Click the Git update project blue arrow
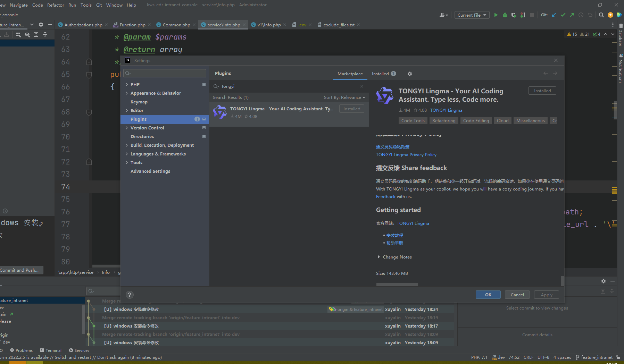 tap(554, 15)
